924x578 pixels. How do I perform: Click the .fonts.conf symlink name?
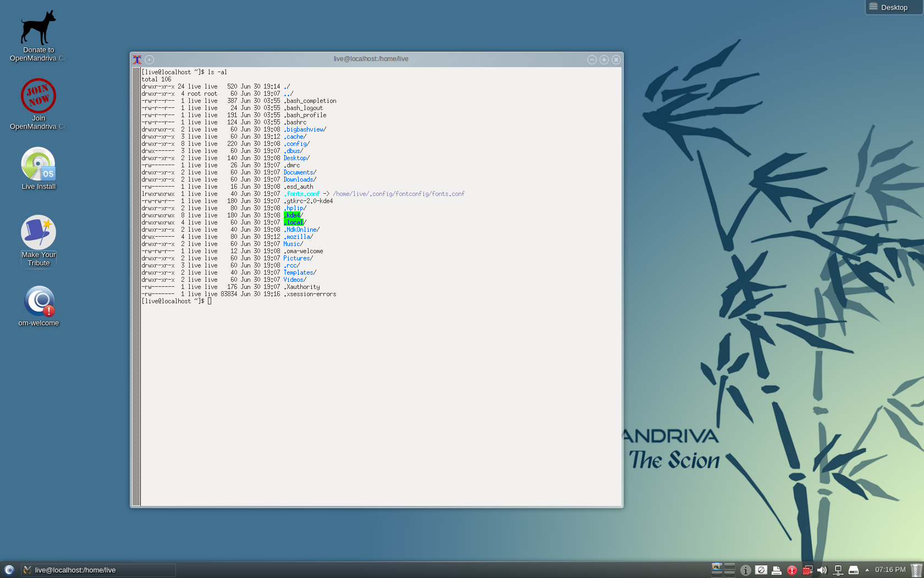pyautogui.click(x=302, y=194)
